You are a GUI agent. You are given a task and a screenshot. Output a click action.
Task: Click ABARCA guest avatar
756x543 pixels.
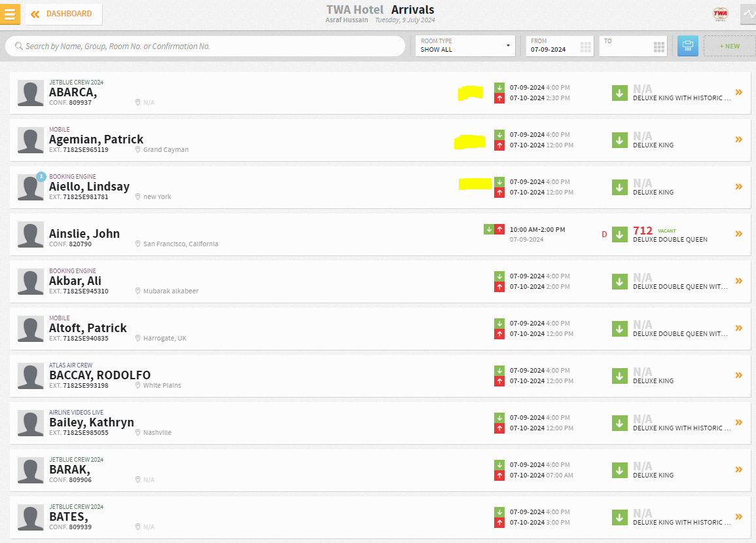click(x=31, y=93)
